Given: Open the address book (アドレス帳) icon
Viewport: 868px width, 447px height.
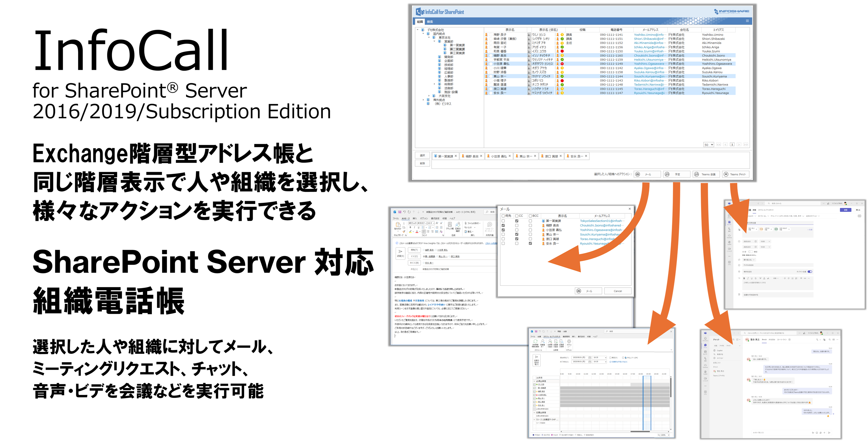Looking at the screenshot, I should (450, 225).
